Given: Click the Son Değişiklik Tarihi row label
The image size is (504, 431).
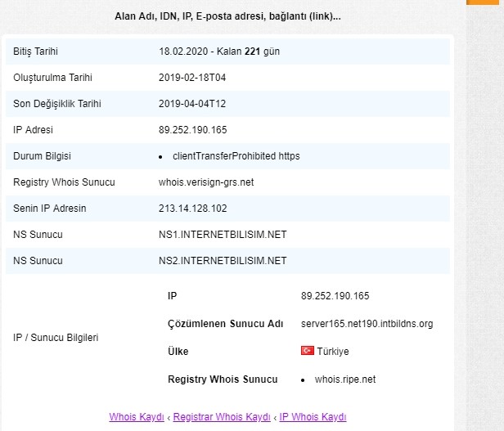Looking at the screenshot, I should click(x=57, y=104).
